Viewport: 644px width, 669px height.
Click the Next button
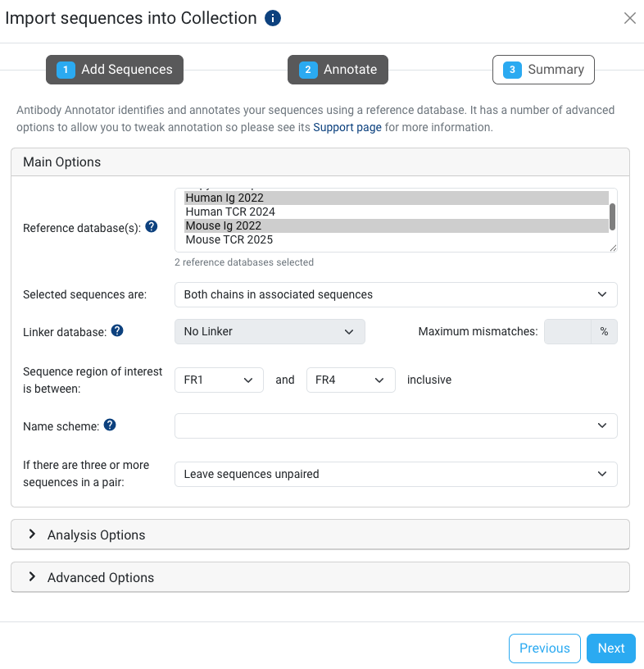[x=610, y=648]
